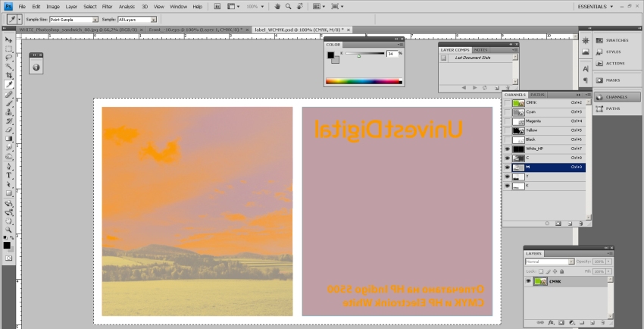Select the Gradient tool
644x329 pixels.
coord(8,139)
